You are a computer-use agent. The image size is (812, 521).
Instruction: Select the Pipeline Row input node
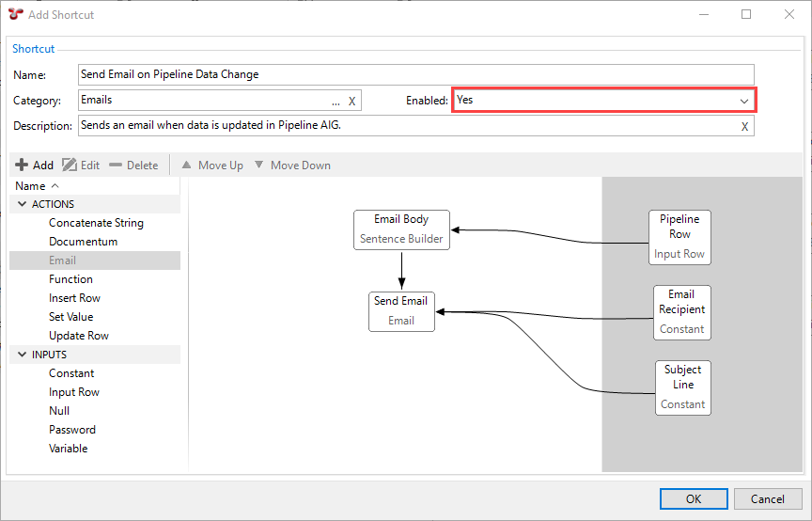pos(679,237)
